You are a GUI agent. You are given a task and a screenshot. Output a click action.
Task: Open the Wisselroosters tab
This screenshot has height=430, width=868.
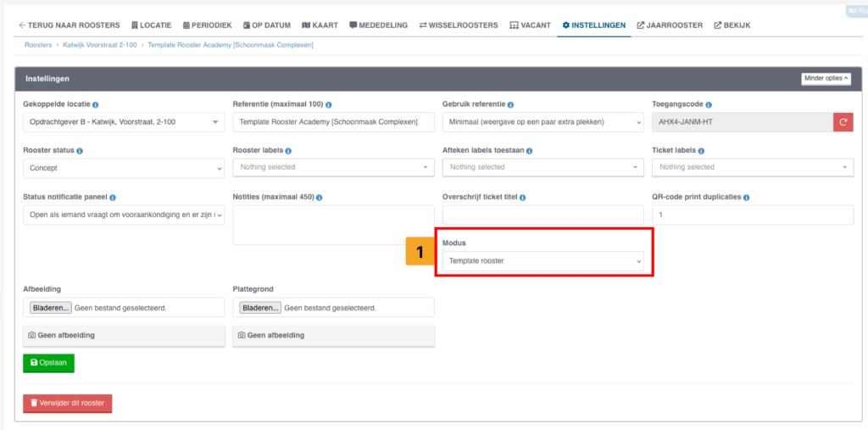(459, 25)
